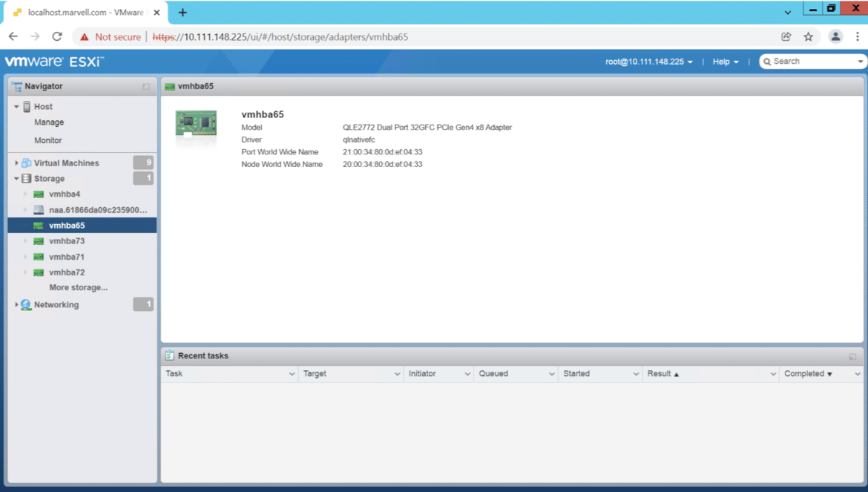The height and width of the screenshot is (492, 868).
Task: Expand the Networking tree node
Action: (16, 305)
